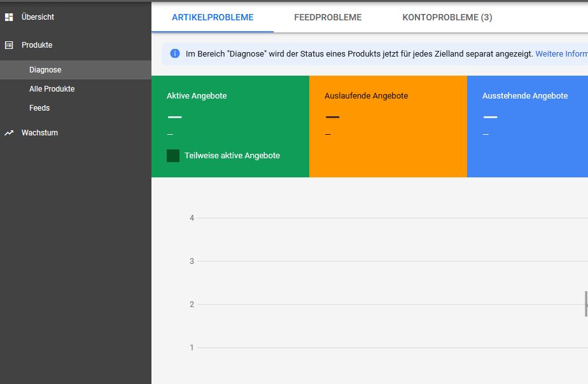Select Diagnose in the sidebar
Image resolution: width=588 pixels, height=384 pixels.
(45, 70)
